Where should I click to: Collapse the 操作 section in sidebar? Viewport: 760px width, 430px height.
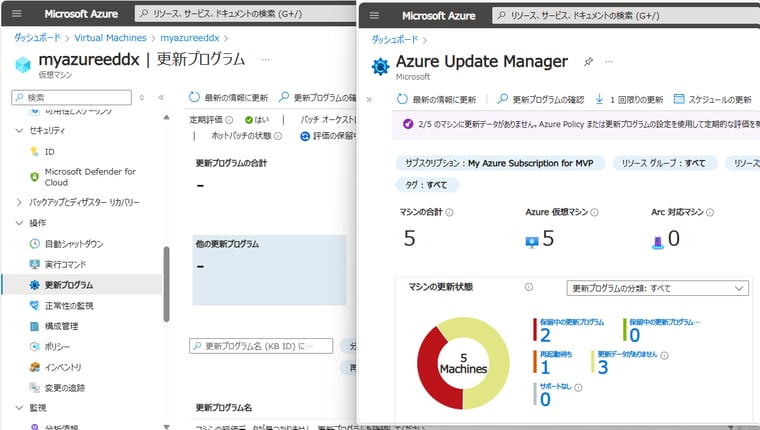19,223
